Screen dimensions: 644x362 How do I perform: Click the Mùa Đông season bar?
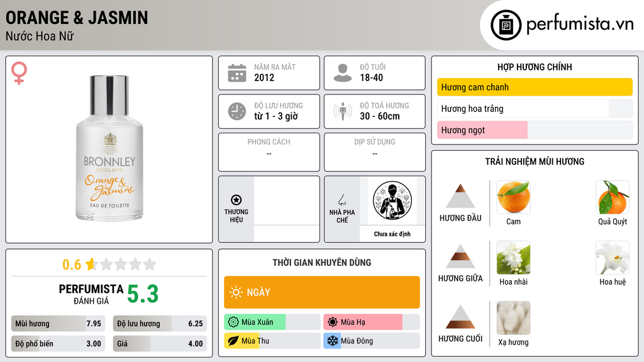372,341
